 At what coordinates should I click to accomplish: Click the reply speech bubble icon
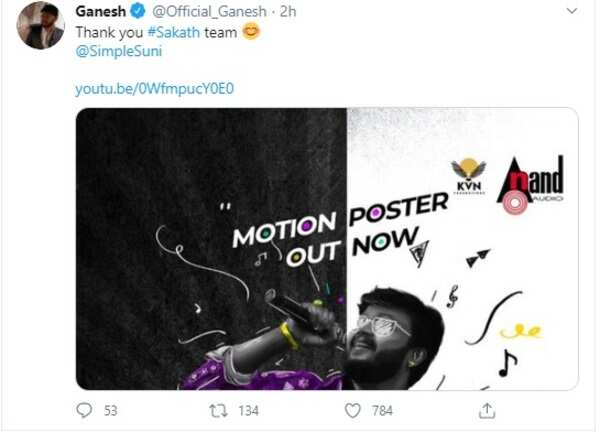coord(84,410)
